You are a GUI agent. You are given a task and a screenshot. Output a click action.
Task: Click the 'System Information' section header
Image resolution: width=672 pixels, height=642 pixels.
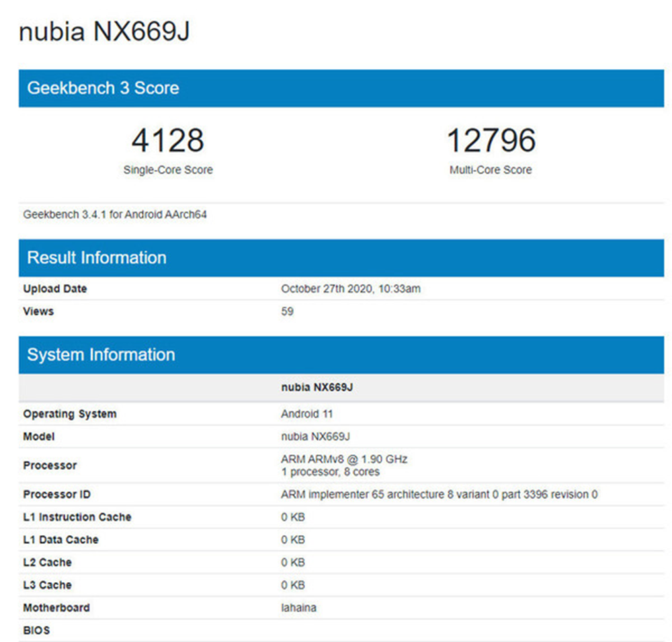[x=341, y=355]
